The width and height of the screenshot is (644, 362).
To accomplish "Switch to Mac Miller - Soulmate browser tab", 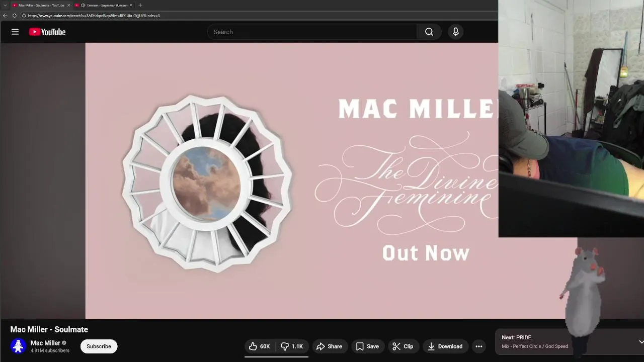I will pyautogui.click(x=41, y=5).
